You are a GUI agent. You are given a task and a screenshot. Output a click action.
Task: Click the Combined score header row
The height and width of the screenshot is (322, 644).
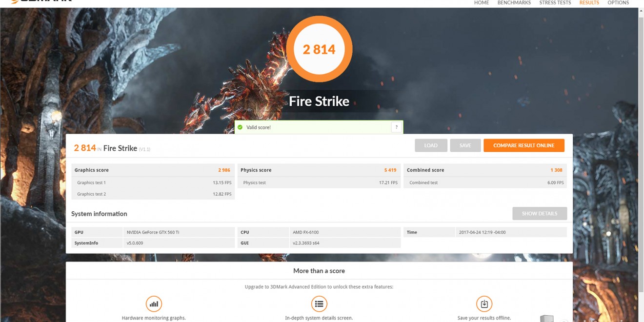(x=485, y=170)
